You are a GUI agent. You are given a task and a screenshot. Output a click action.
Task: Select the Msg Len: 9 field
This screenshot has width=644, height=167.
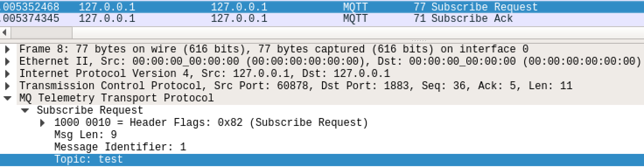85,135
